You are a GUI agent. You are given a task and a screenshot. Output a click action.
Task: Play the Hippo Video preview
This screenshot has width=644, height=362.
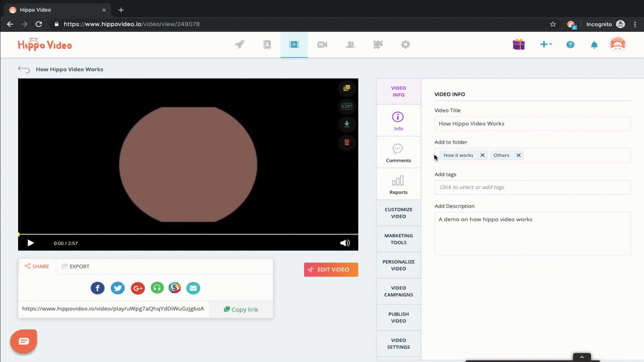(x=30, y=243)
